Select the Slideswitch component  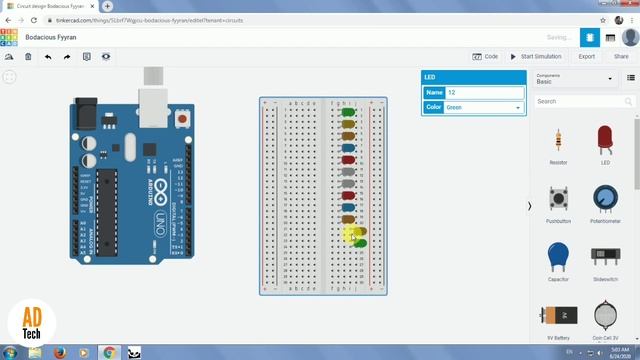pos(605,263)
